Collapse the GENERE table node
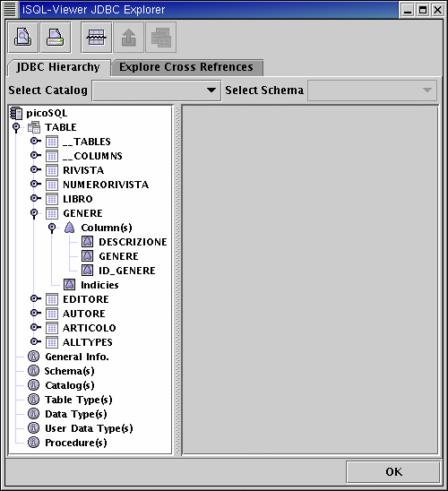Viewport: 448px width, 491px height. (34, 213)
